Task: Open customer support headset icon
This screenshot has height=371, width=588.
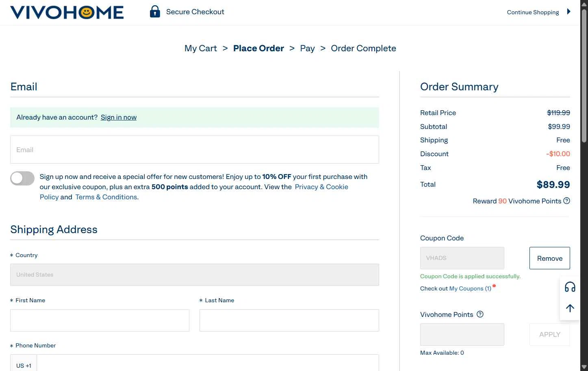Action: click(x=570, y=287)
